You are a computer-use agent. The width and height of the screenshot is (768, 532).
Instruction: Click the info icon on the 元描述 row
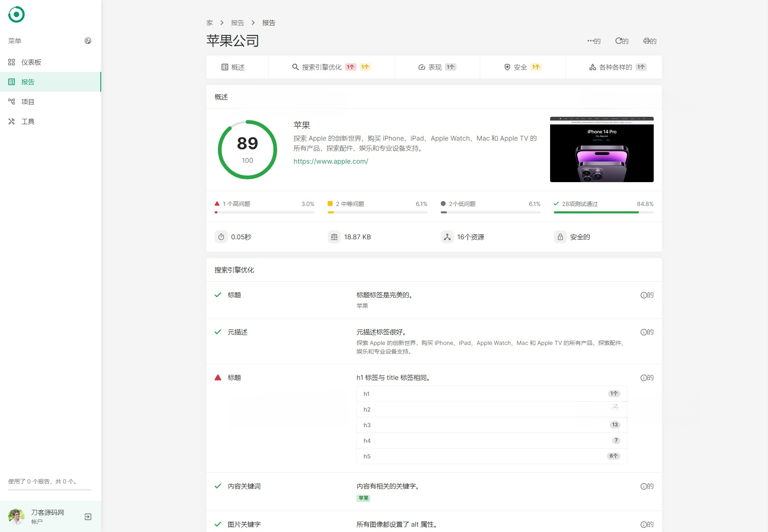click(643, 332)
